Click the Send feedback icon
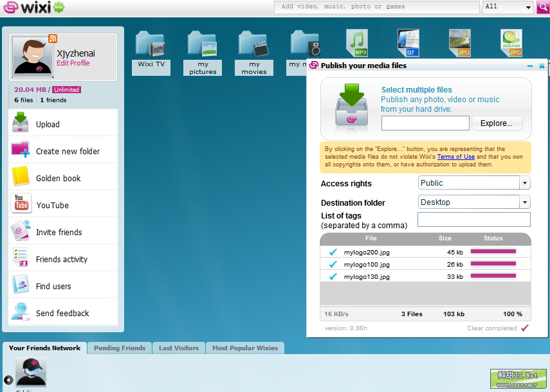550x392 pixels. 21,312
